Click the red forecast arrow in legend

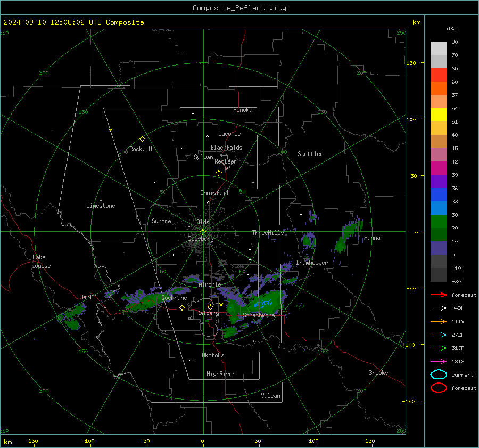pyautogui.click(x=439, y=295)
